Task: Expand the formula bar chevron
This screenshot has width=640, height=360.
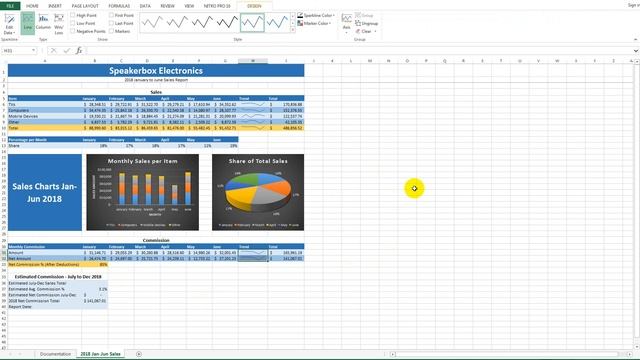Action: tap(636, 51)
